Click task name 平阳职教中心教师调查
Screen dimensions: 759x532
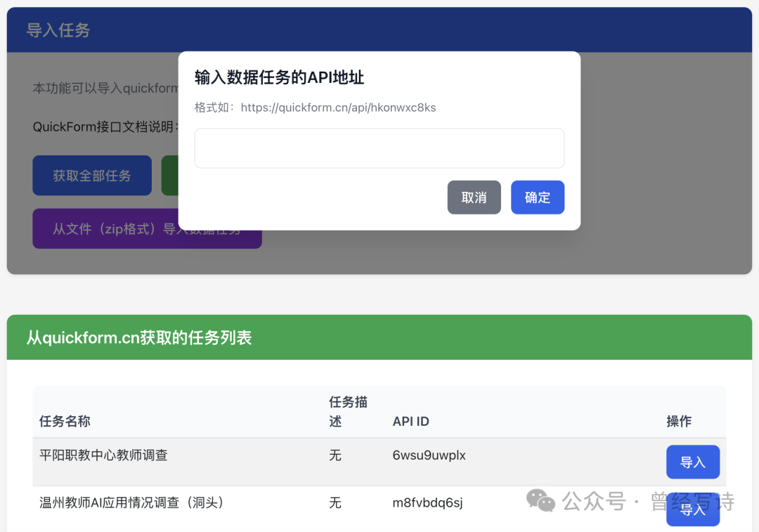[x=103, y=455]
